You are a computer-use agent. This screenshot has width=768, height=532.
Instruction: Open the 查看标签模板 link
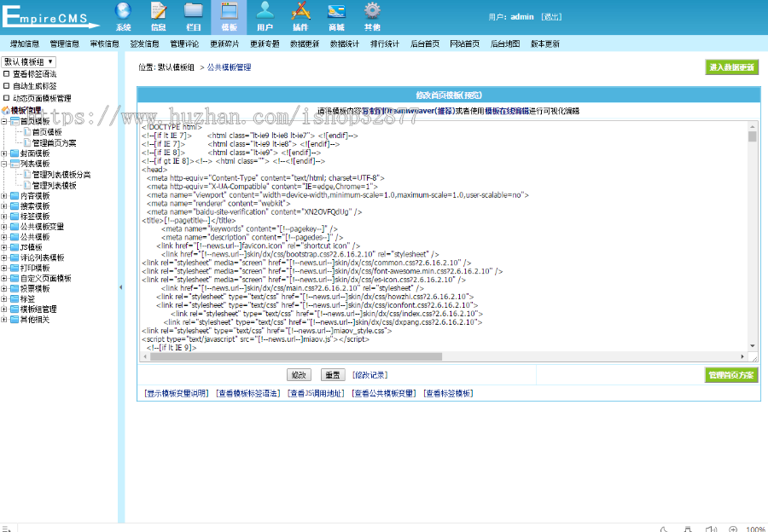pos(448,393)
